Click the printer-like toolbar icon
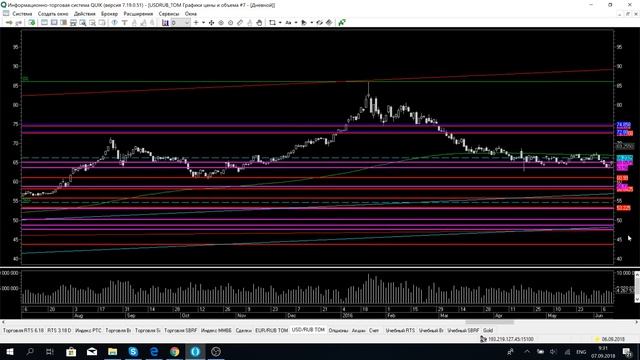Image resolution: width=640 pixels, height=360 pixels. click(x=73, y=23)
